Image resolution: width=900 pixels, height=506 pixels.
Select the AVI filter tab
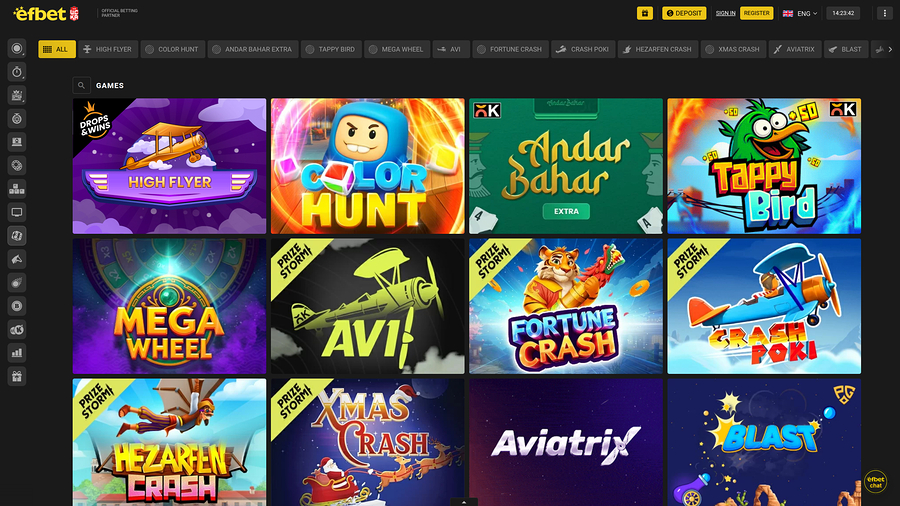click(x=451, y=49)
